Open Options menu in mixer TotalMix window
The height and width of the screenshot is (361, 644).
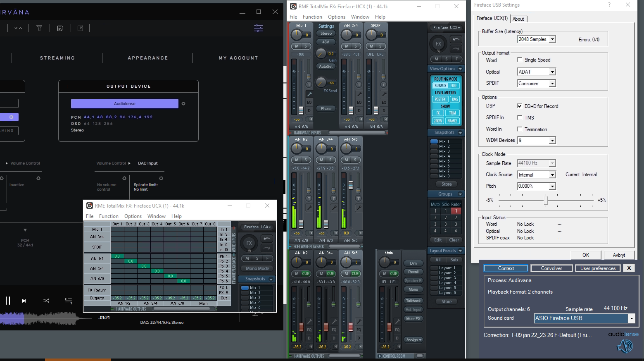[x=337, y=17]
